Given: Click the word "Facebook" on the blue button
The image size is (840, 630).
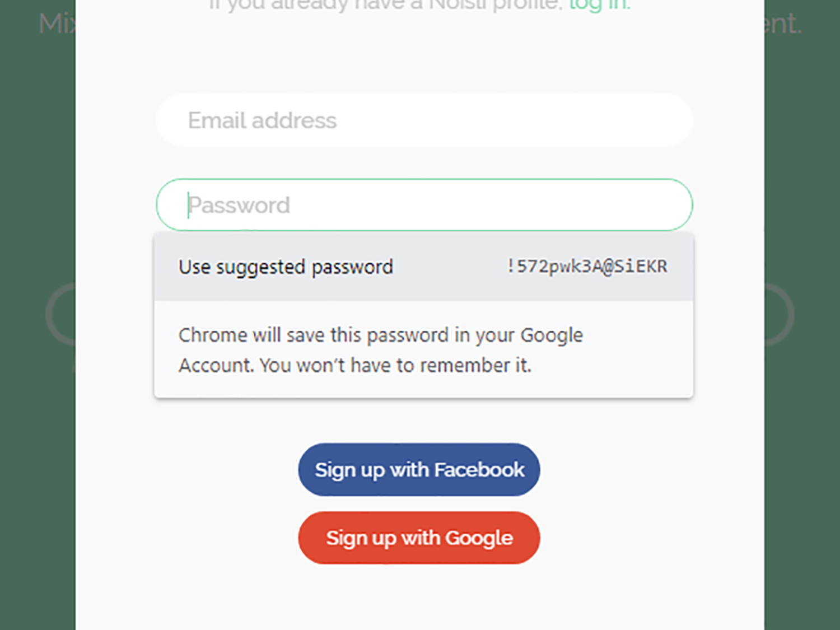Looking at the screenshot, I should 479,470.
